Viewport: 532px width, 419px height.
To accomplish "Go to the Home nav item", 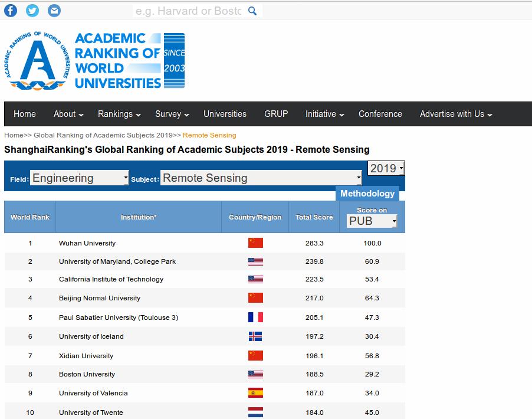I will [24, 114].
